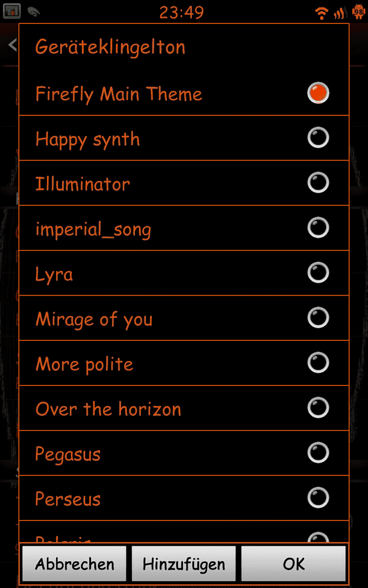This screenshot has width=368, height=588.
Task: Tap the partially visible Polaris item
Action: coord(184,532)
